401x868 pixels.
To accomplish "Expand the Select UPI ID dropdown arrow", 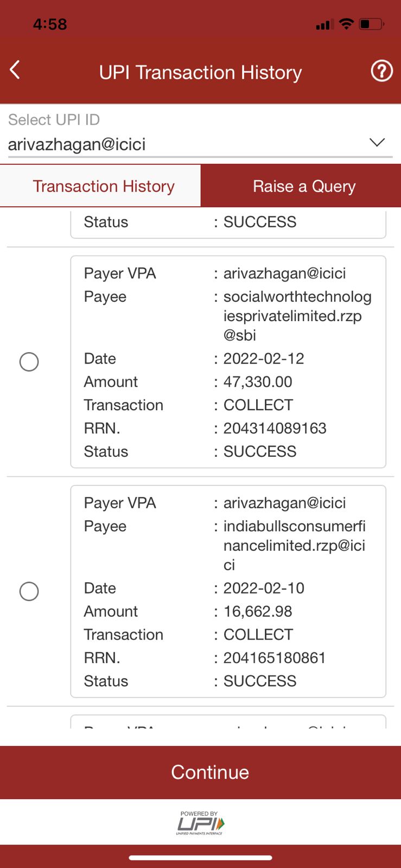I will click(x=377, y=143).
